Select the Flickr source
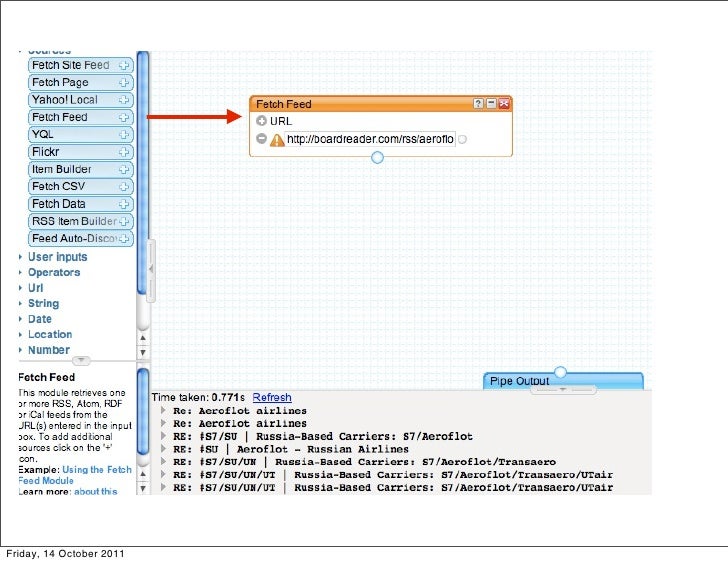This screenshot has width=728, height=564. pyautogui.click(x=80, y=152)
